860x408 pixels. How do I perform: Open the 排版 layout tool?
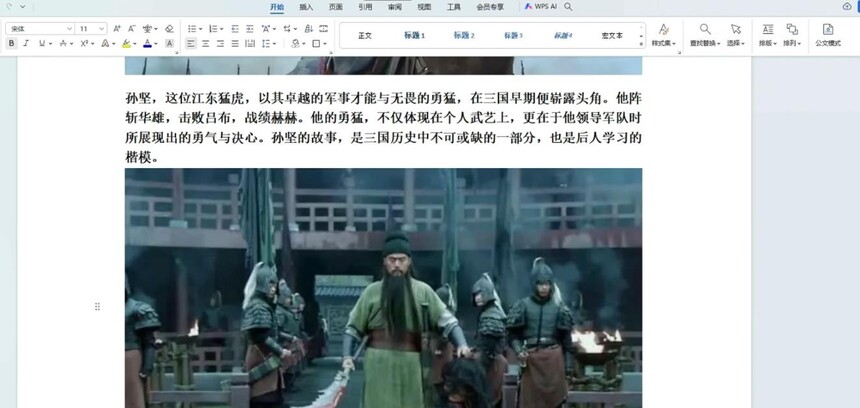pos(767,35)
